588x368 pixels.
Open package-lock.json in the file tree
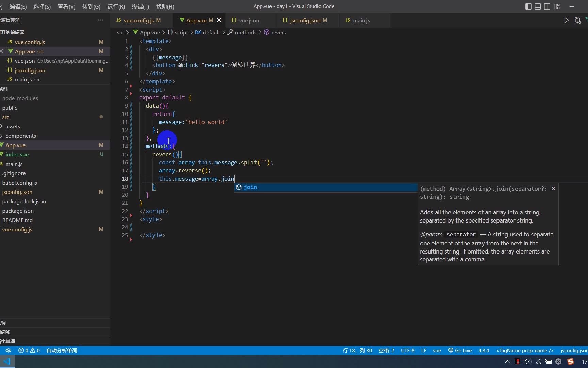coord(55,201)
